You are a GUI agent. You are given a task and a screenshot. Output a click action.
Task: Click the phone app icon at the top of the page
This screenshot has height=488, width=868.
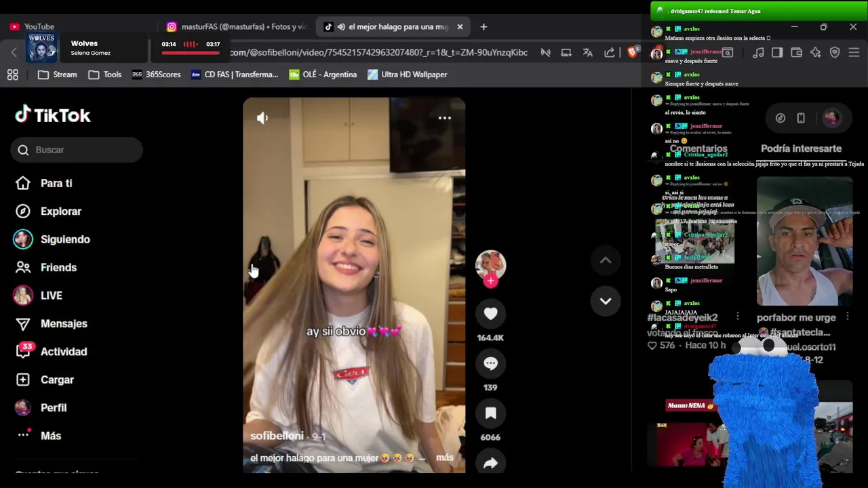click(801, 118)
